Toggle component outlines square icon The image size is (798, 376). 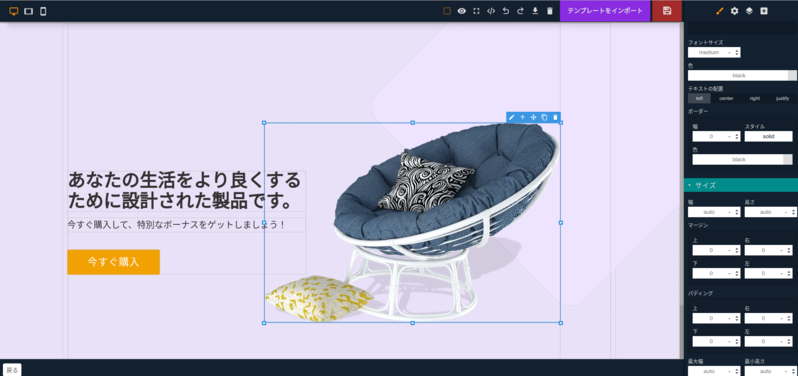447,11
